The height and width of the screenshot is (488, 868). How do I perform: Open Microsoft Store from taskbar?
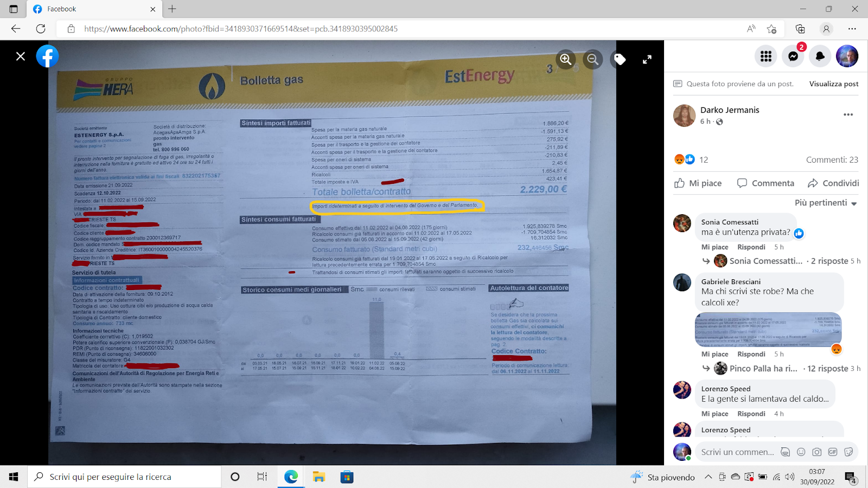[x=347, y=477]
